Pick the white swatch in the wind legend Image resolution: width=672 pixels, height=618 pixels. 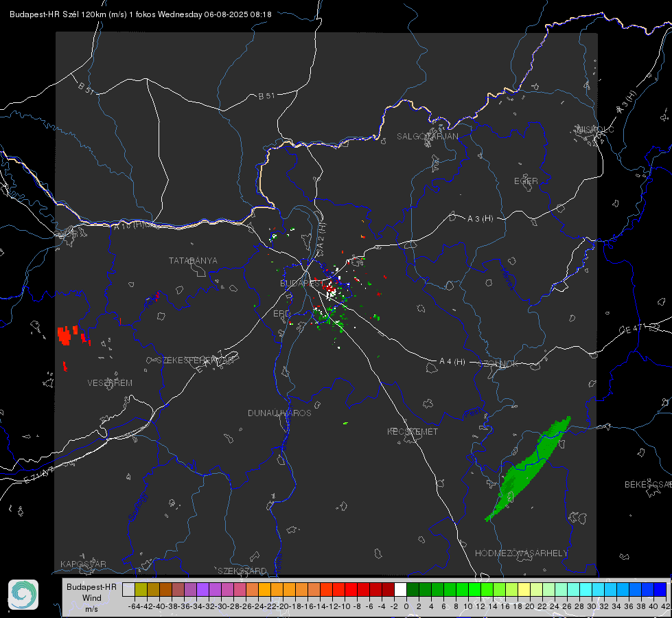pos(400,589)
